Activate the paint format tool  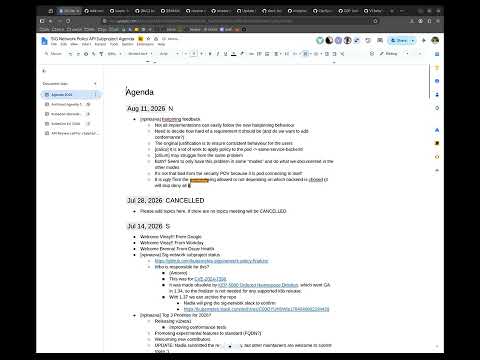tap(101, 54)
